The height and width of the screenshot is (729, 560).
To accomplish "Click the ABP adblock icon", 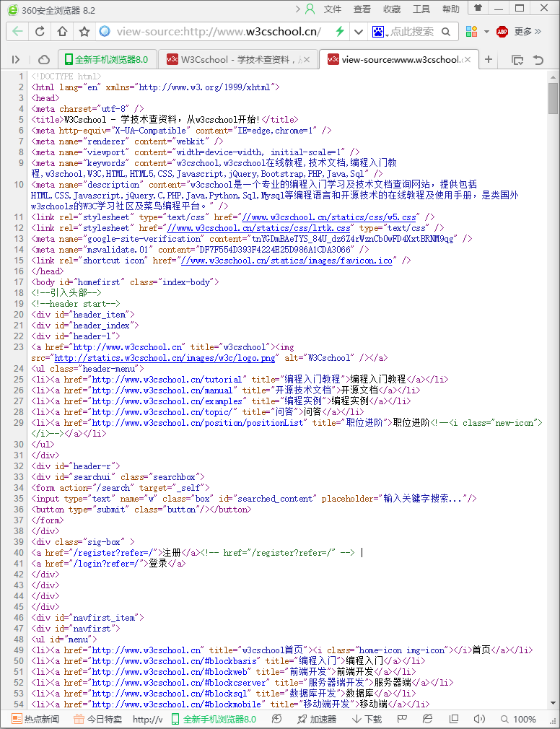I will (502, 32).
